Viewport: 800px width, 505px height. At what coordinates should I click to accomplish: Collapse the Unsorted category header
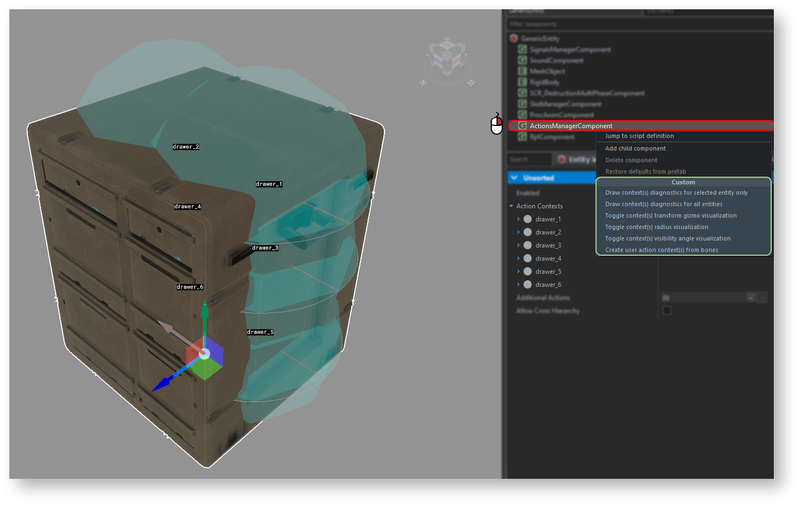(x=514, y=178)
